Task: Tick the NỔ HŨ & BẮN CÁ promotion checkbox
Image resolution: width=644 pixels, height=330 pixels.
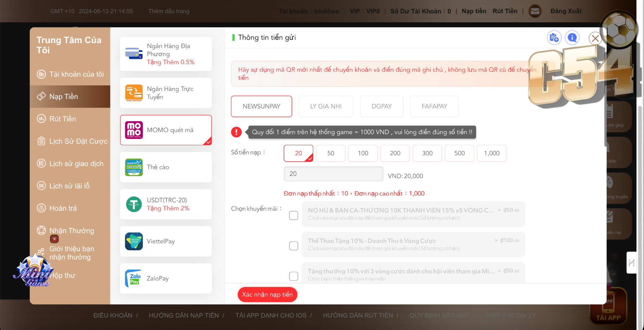Action: tap(293, 215)
